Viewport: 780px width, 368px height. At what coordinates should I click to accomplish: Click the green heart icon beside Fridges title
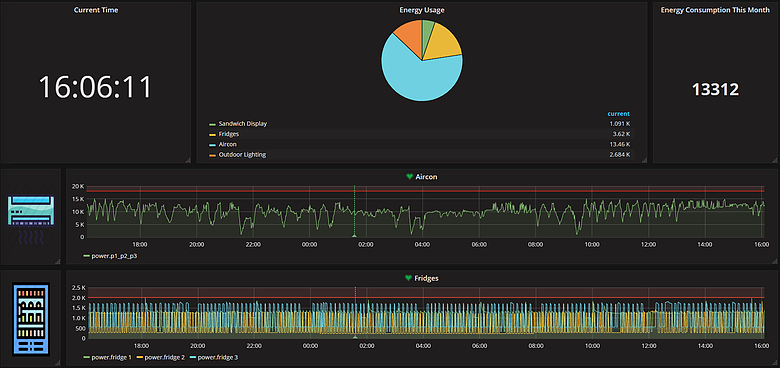click(x=409, y=278)
